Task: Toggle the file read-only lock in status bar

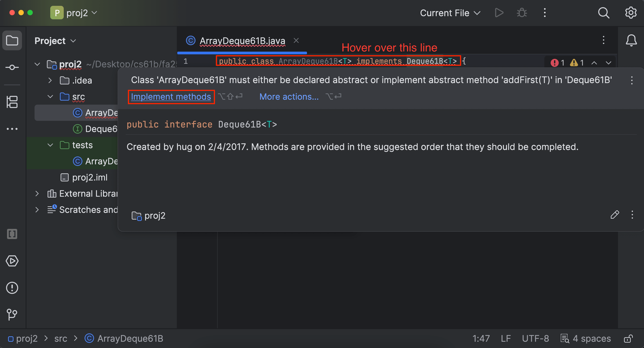Action: click(x=629, y=339)
